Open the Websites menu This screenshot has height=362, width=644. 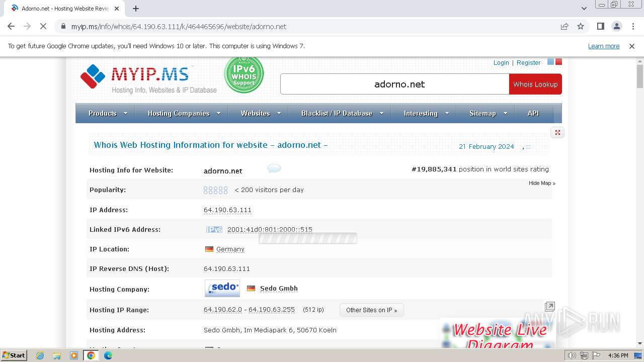256,113
